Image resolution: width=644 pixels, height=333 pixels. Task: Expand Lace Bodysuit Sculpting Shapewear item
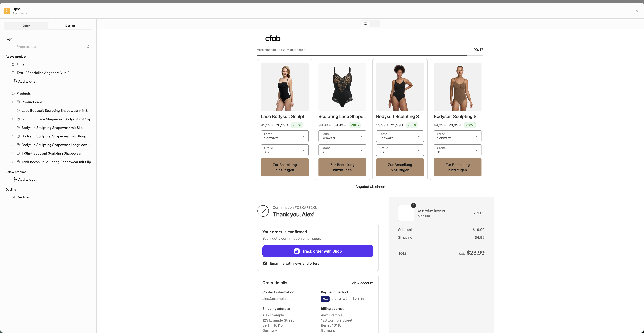click(12, 111)
